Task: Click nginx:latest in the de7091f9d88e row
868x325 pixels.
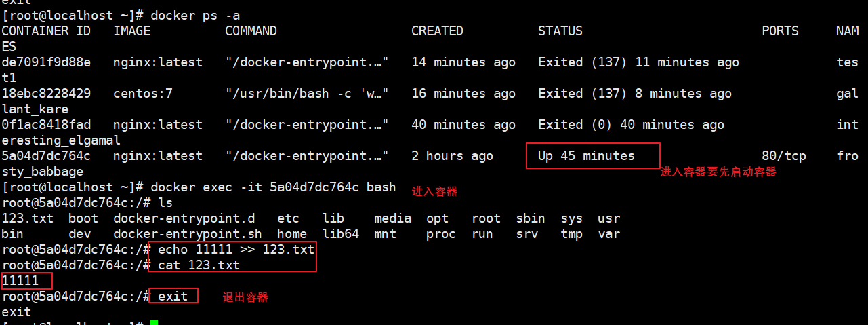Action: point(158,62)
